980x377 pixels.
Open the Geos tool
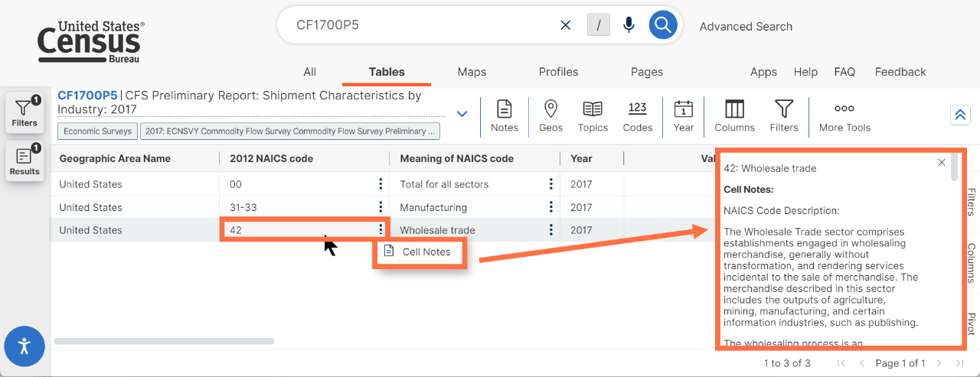tap(550, 115)
